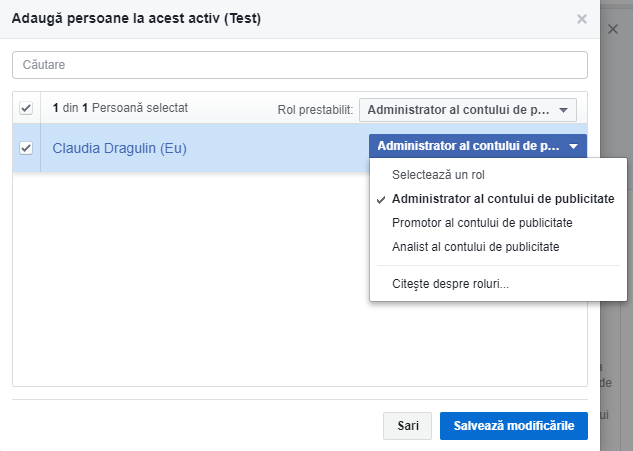The height and width of the screenshot is (451, 633).
Task: Select Analist al contului de publicitate
Action: pos(475,246)
